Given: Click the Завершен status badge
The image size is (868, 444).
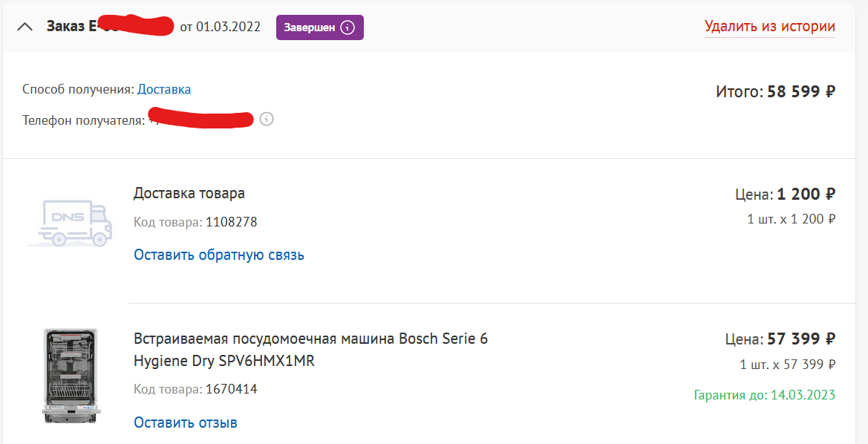Looking at the screenshot, I should pos(320,27).
